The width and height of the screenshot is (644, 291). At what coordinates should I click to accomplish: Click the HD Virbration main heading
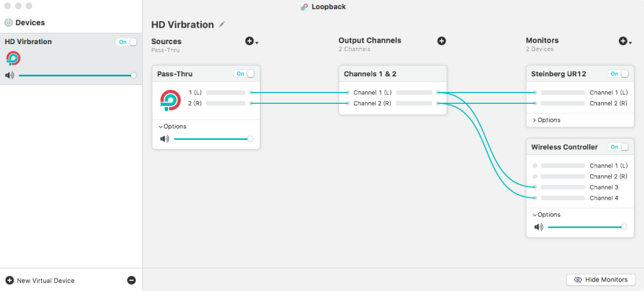click(x=182, y=25)
